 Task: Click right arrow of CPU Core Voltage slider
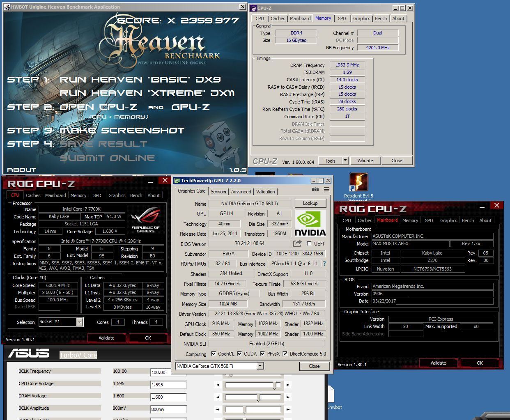(288, 385)
